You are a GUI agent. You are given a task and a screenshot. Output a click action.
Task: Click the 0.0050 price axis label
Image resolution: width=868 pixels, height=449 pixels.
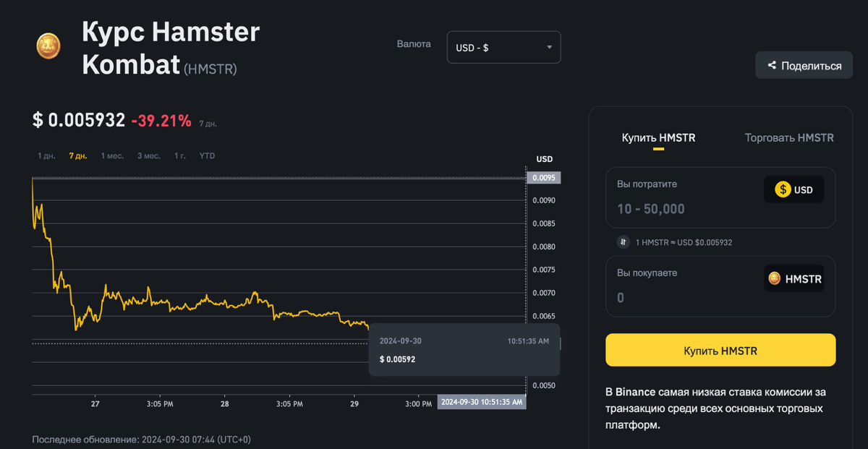point(544,385)
